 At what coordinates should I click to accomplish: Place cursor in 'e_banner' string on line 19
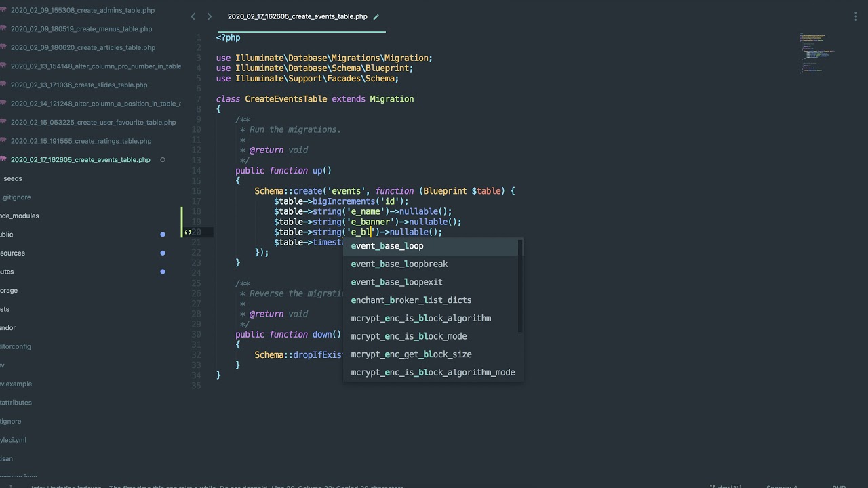click(x=371, y=222)
